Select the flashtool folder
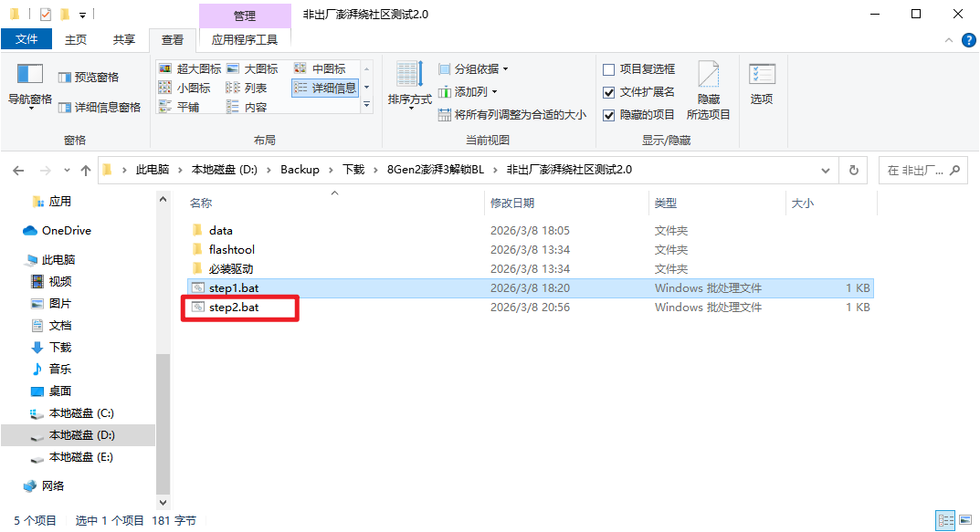Image resolution: width=980 pixels, height=532 pixels. [x=530, y=250]
